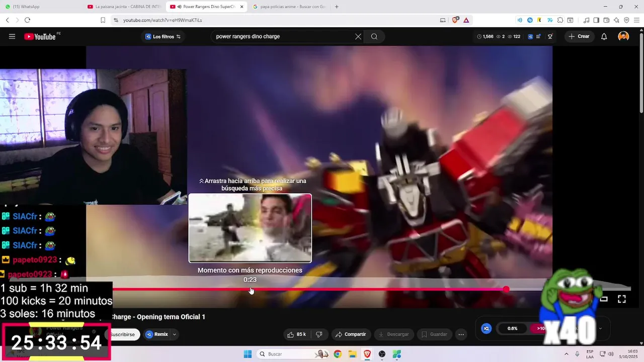Bookmark this page with bookmark icon

(103, 20)
